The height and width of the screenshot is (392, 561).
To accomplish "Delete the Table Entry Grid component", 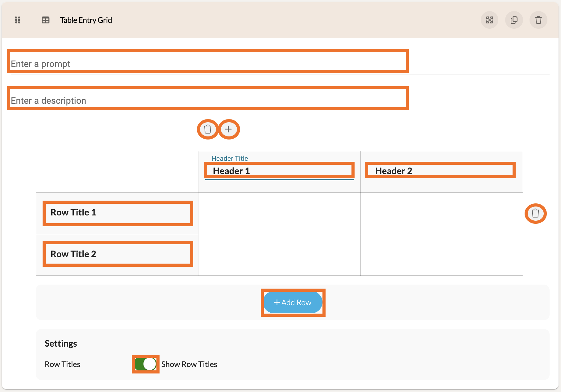I will pos(538,20).
